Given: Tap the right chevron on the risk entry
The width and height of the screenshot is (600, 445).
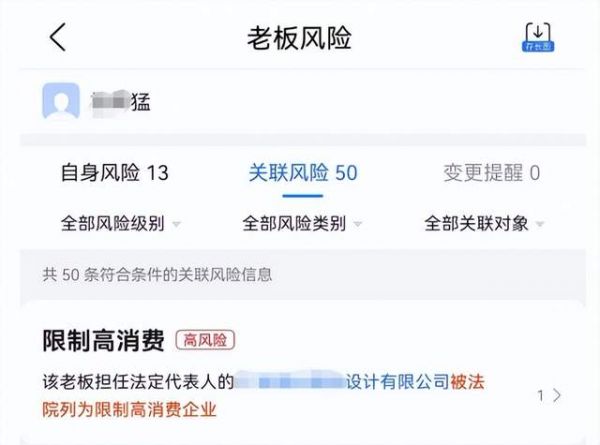Looking at the screenshot, I should pos(557,395).
